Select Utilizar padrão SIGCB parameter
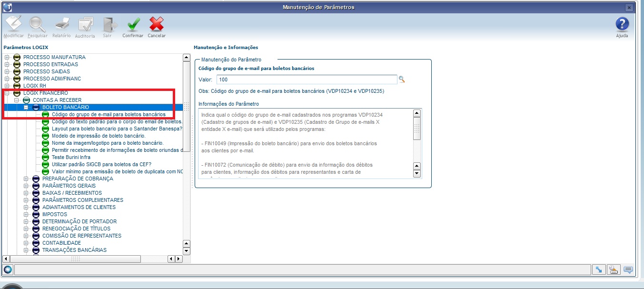This screenshot has height=289, width=644. click(x=101, y=164)
